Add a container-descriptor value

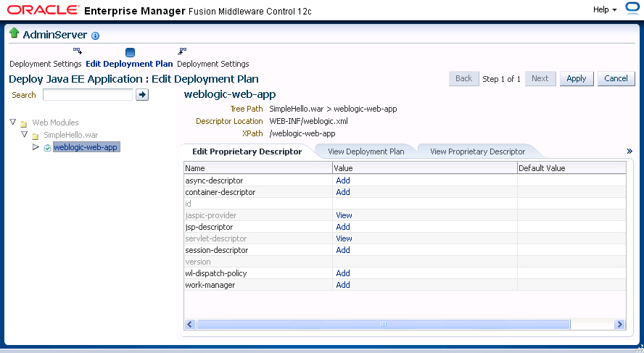(343, 192)
